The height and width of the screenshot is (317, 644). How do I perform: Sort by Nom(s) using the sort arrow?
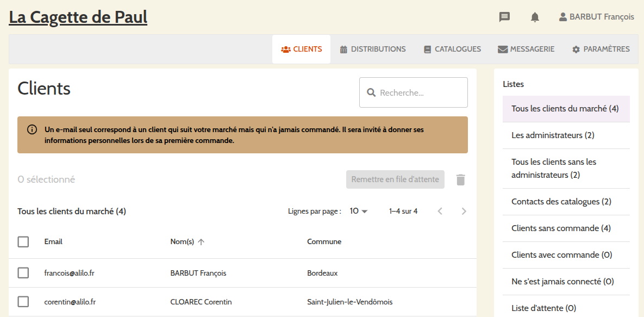click(x=201, y=241)
